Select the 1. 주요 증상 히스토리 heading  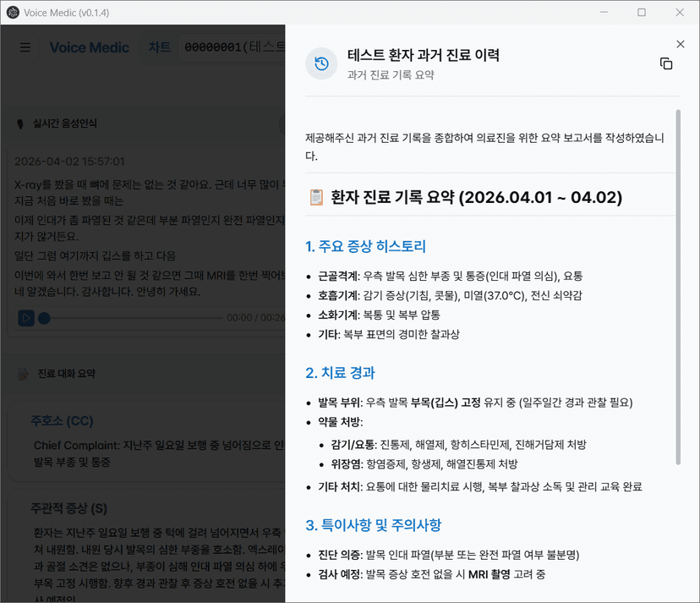coord(365,247)
